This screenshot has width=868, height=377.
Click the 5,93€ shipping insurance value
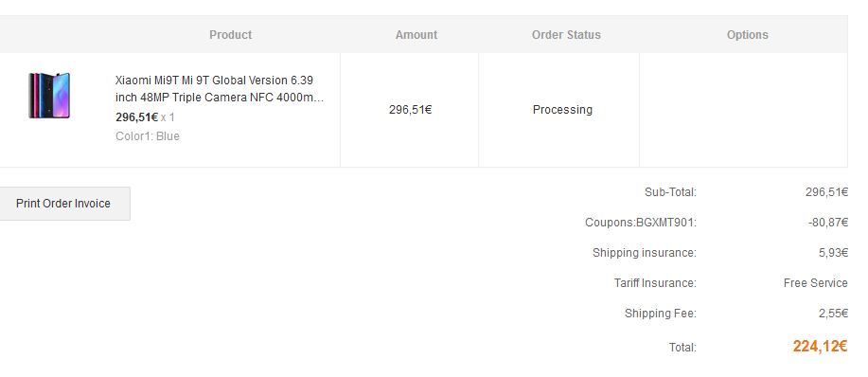(x=833, y=253)
